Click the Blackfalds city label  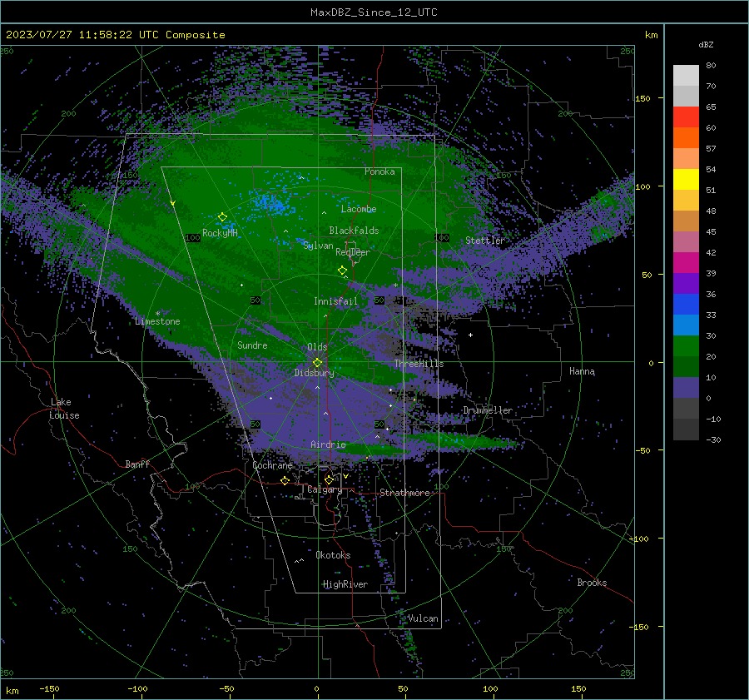tap(354, 231)
